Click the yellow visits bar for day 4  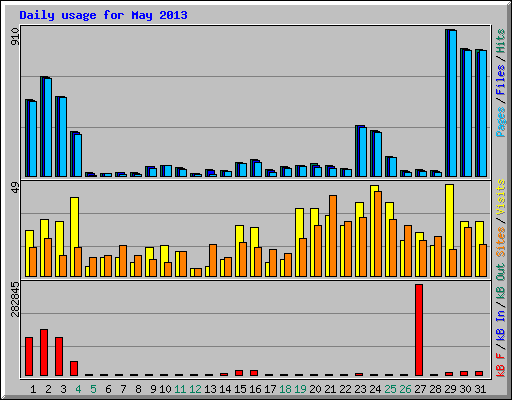click(72, 237)
